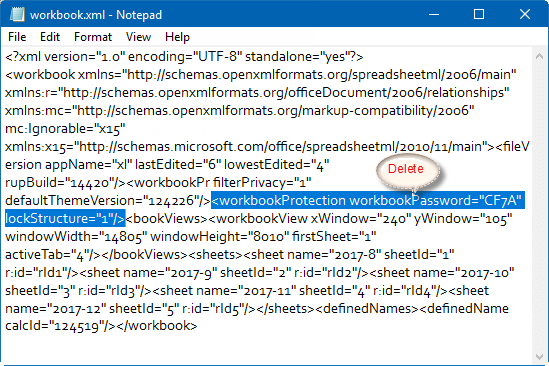
Task: Maximize the Notepad window
Action: point(479,14)
